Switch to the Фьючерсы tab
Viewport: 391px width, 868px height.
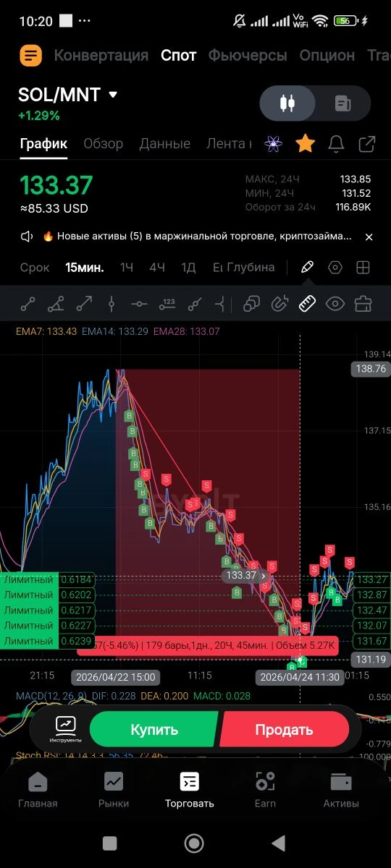point(248,55)
